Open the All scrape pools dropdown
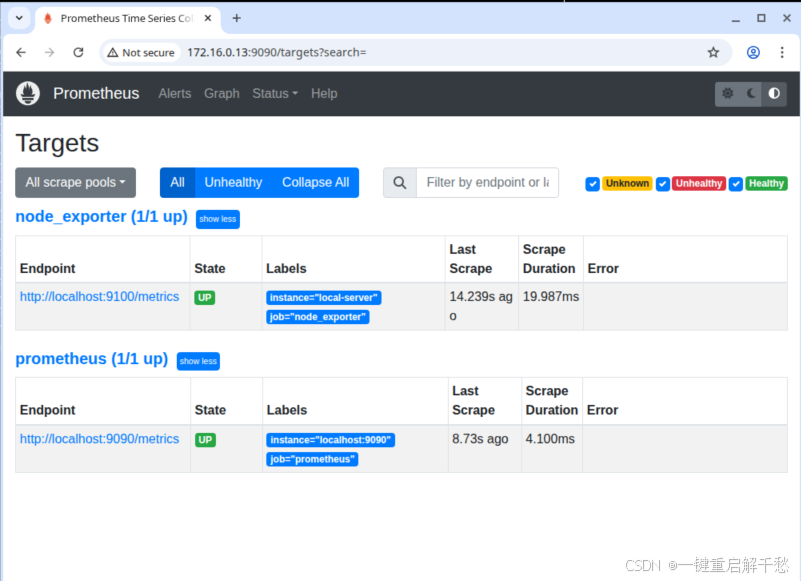Screen dimensions: 801x581 pyautogui.click(x=76, y=182)
